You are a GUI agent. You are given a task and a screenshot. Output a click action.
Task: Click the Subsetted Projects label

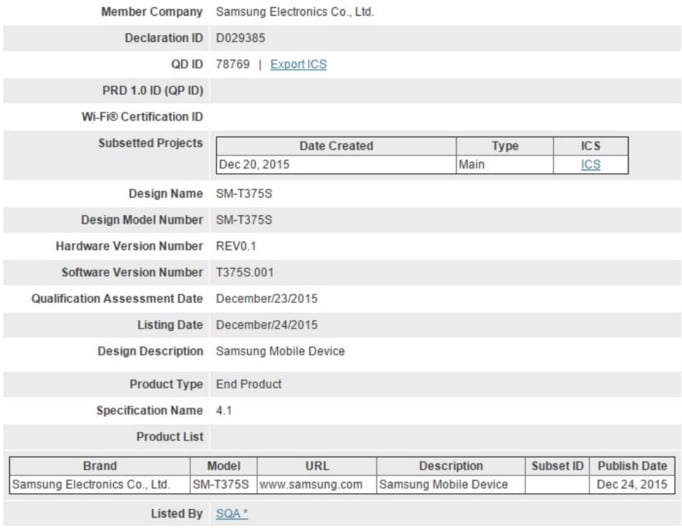tap(150, 143)
